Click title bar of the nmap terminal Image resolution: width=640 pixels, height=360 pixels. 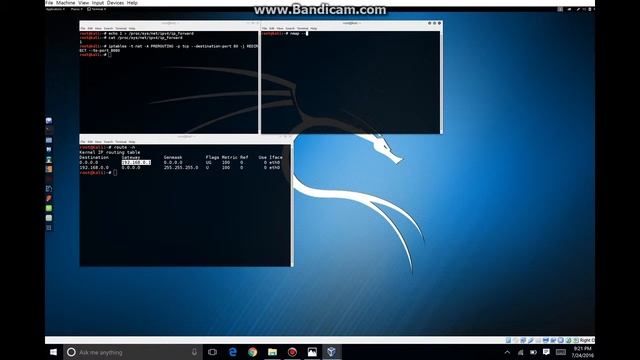coord(351,23)
